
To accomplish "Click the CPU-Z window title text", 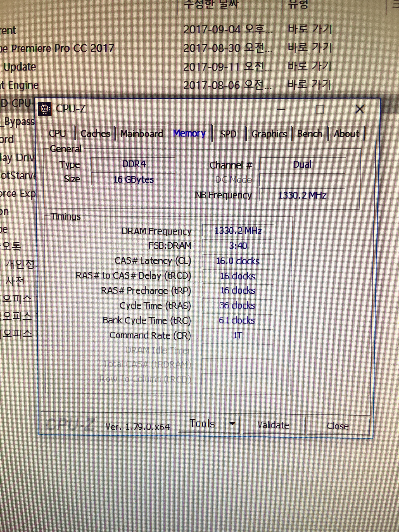I will pyautogui.click(x=71, y=109).
